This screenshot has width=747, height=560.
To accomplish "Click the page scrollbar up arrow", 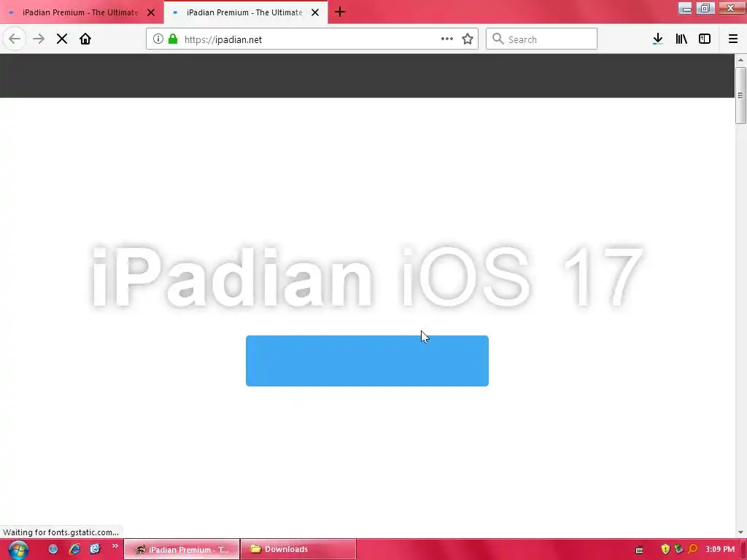I will 740,60.
